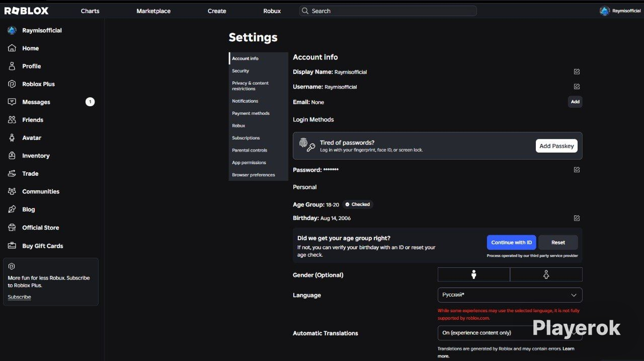Open Privacy & content restrictions tab
Screen dimensions: 644x361
(x=258, y=86)
